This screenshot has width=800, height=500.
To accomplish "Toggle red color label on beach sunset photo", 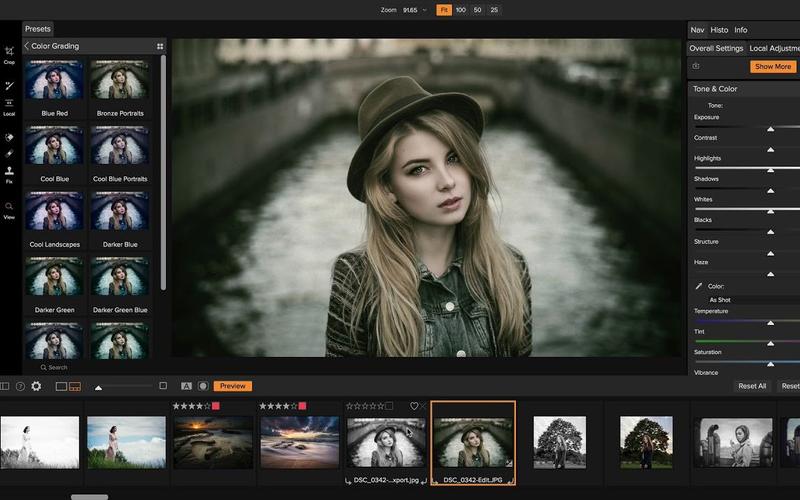I will (303, 406).
